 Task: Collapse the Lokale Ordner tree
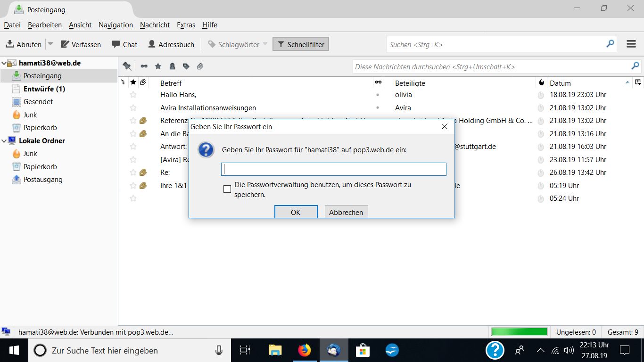(x=4, y=141)
